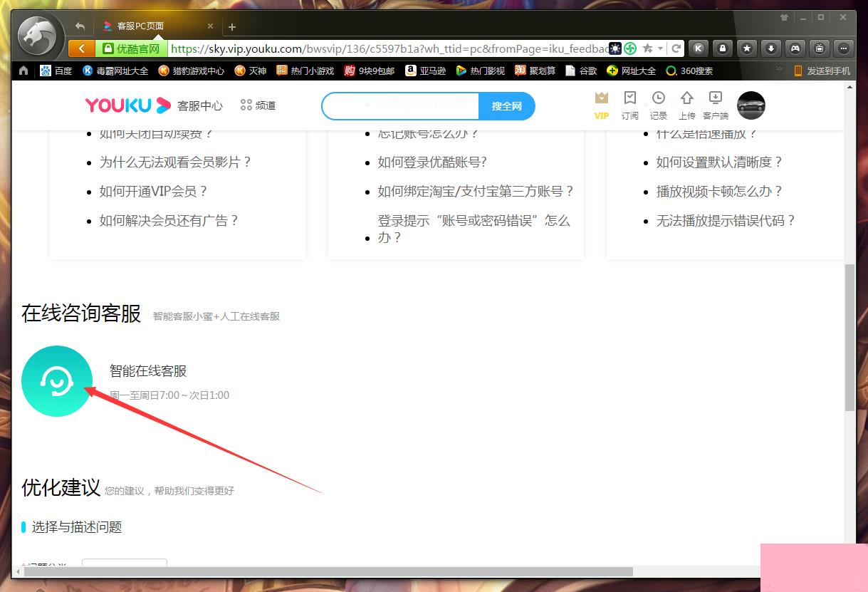Viewport: 868px width, 592px height.
Task: Click the 优酷官网 site security badge
Action: [x=132, y=48]
